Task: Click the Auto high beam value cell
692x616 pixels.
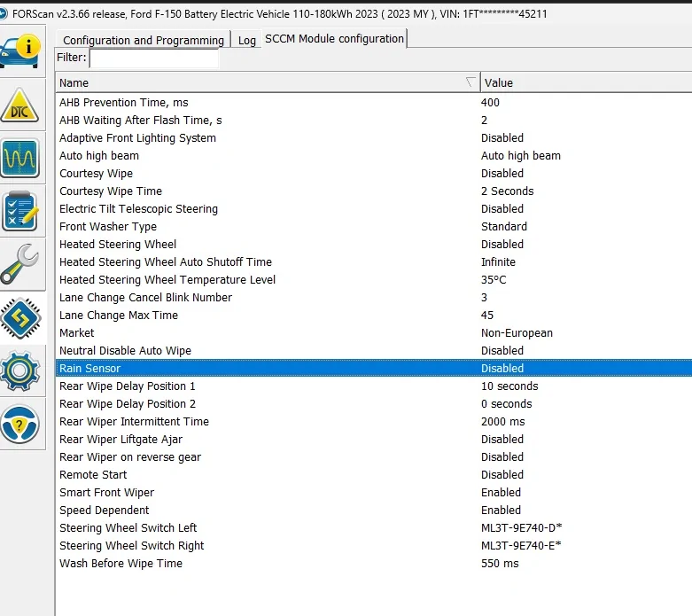Action: [520, 155]
